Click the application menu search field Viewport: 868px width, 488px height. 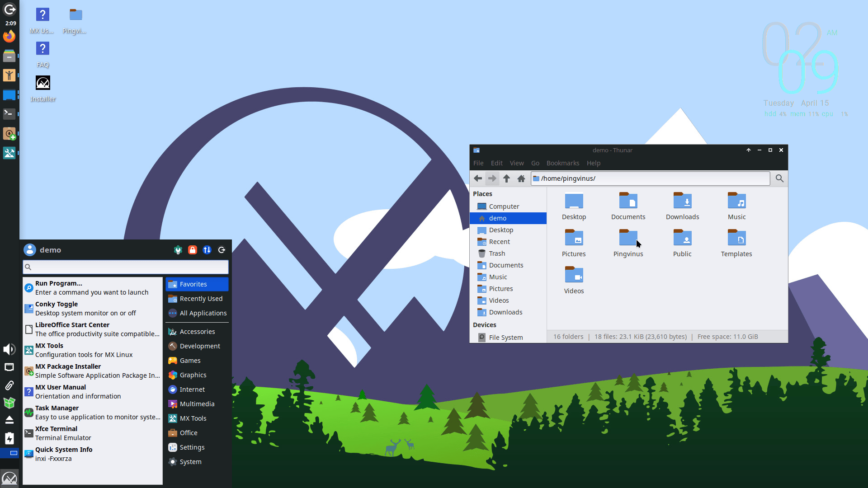coord(126,267)
